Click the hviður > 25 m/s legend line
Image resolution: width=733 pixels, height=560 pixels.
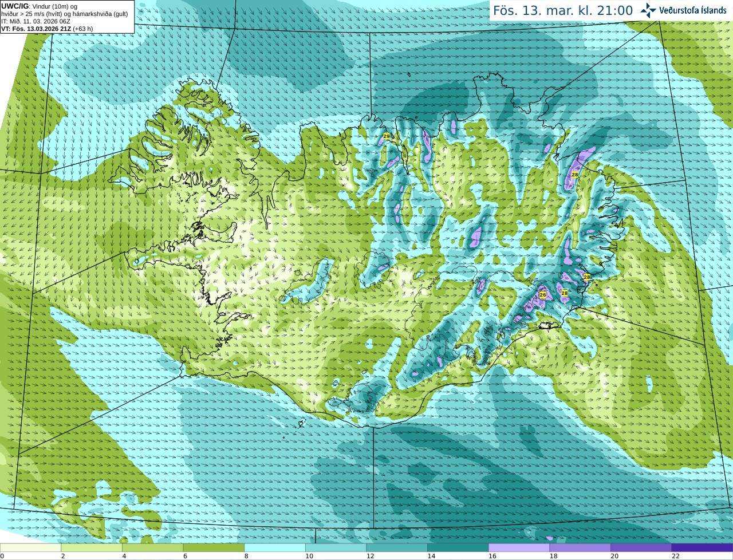(x=65, y=14)
